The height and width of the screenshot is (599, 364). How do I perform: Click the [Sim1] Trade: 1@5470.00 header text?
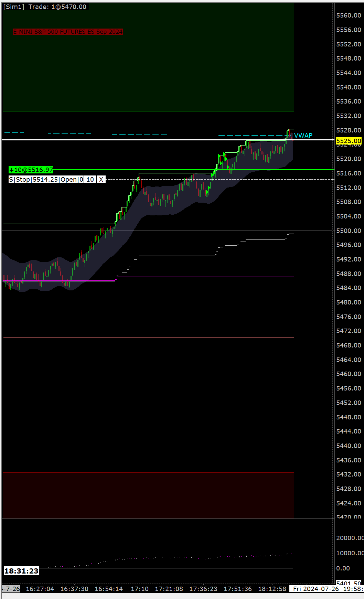pos(45,7)
